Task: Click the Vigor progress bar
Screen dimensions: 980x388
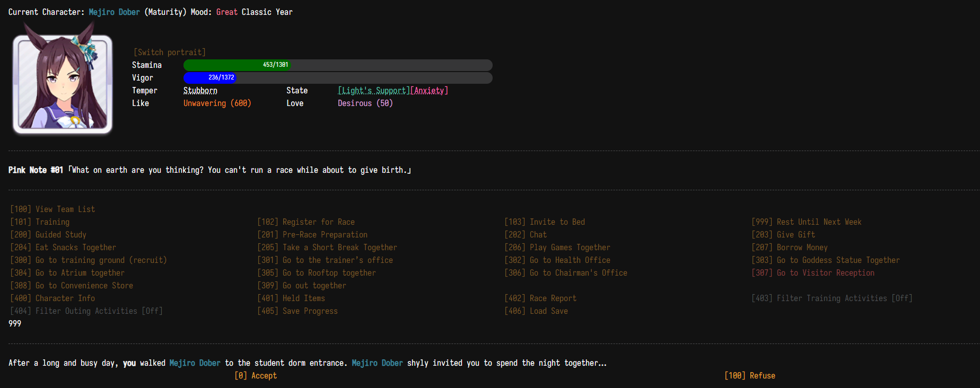Action: [x=338, y=78]
